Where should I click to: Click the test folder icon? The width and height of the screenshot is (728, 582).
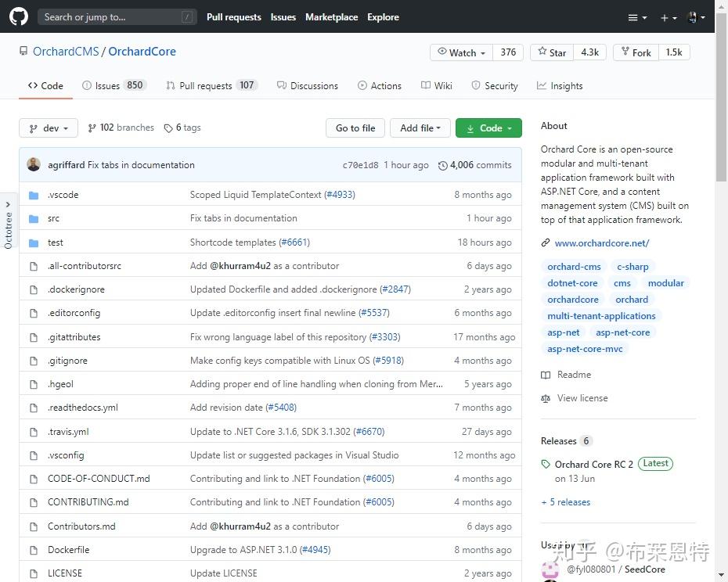34,242
